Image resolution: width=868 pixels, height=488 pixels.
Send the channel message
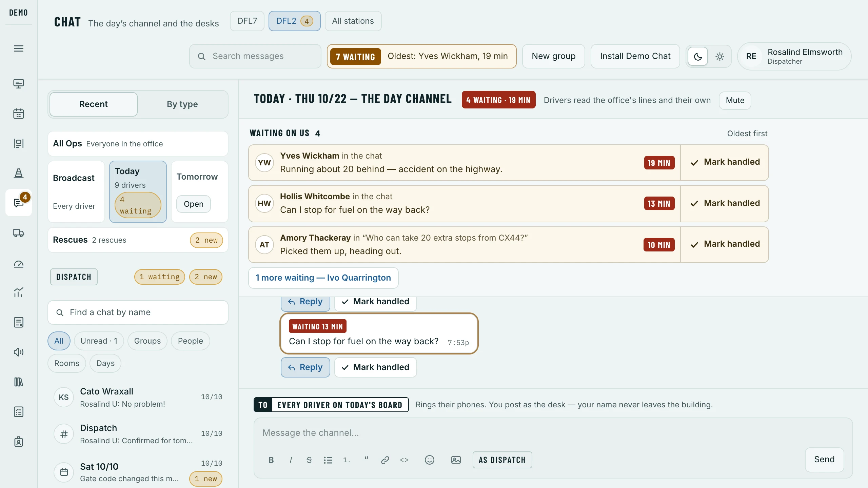click(x=824, y=460)
